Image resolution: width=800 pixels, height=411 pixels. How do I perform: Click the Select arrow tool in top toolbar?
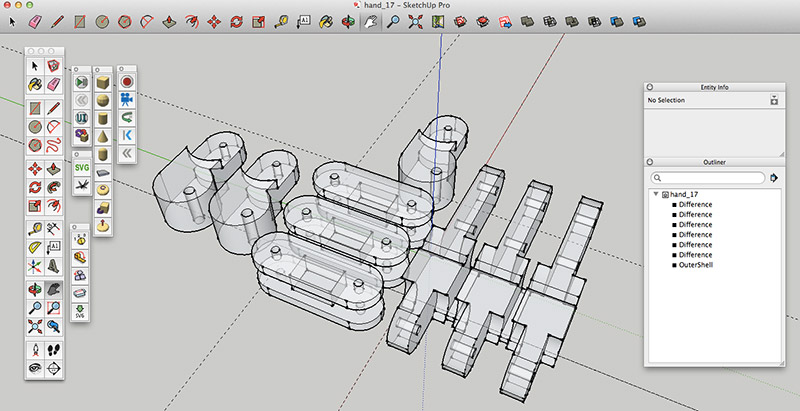point(11,20)
